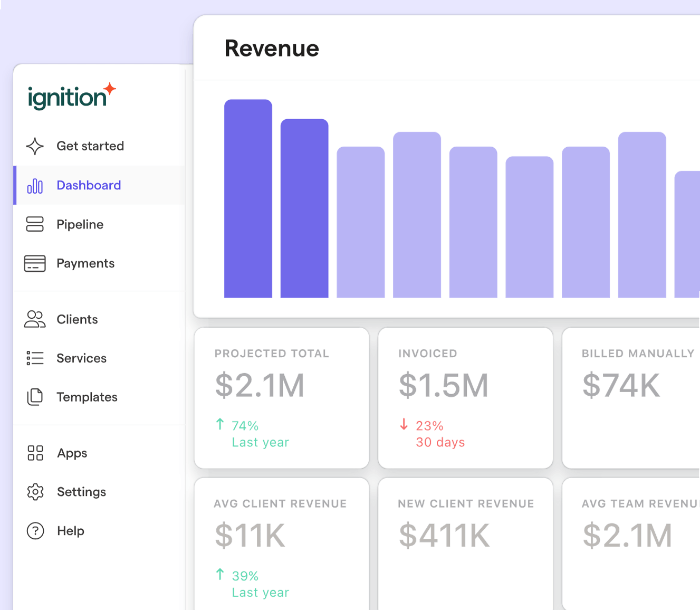This screenshot has width=700, height=610.
Task: Click the Help question mark icon
Action: point(35,531)
